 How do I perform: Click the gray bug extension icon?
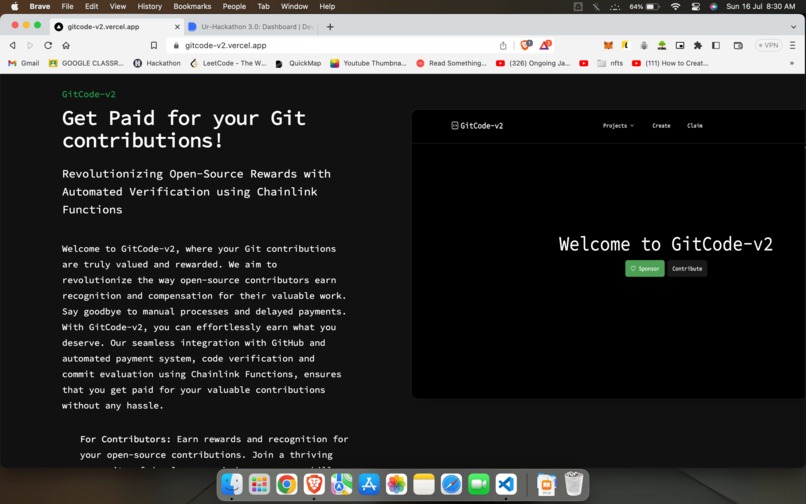644,45
